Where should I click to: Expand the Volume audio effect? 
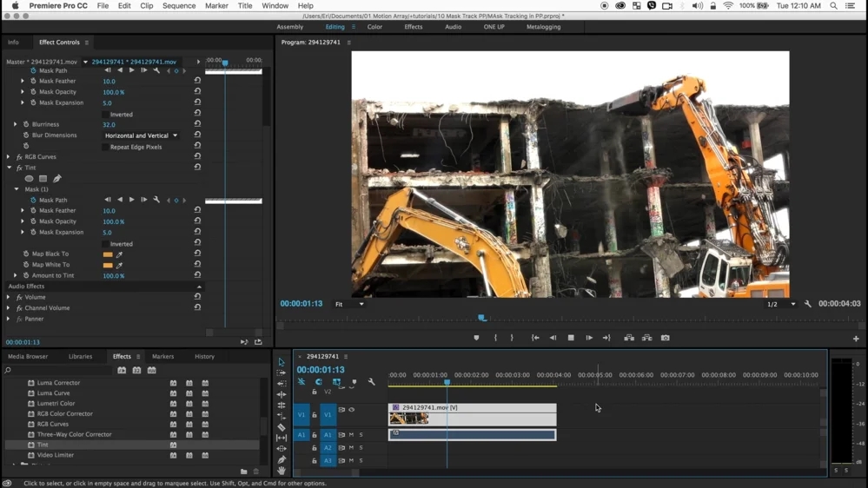9,297
